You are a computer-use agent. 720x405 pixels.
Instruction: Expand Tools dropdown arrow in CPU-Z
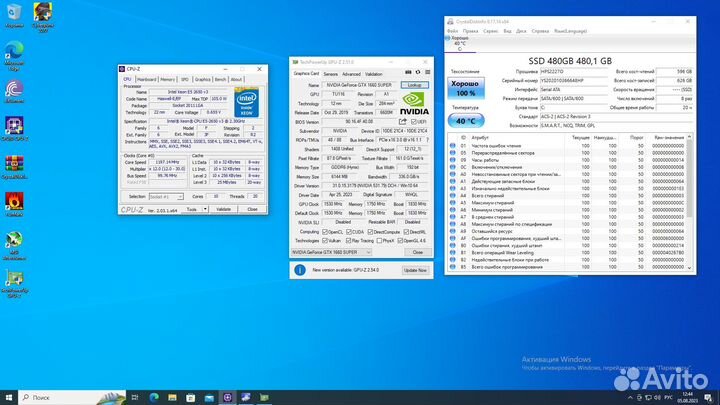pyautogui.click(x=205, y=209)
